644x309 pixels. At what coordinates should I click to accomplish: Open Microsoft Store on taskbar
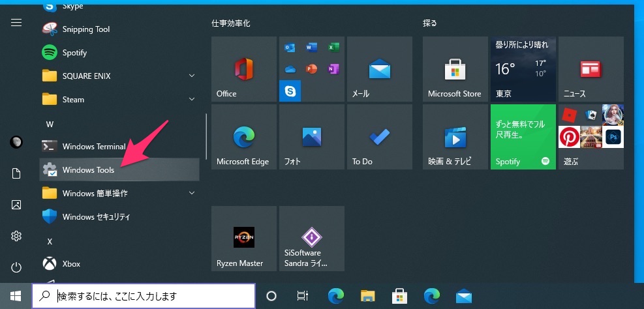coord(399,296)
